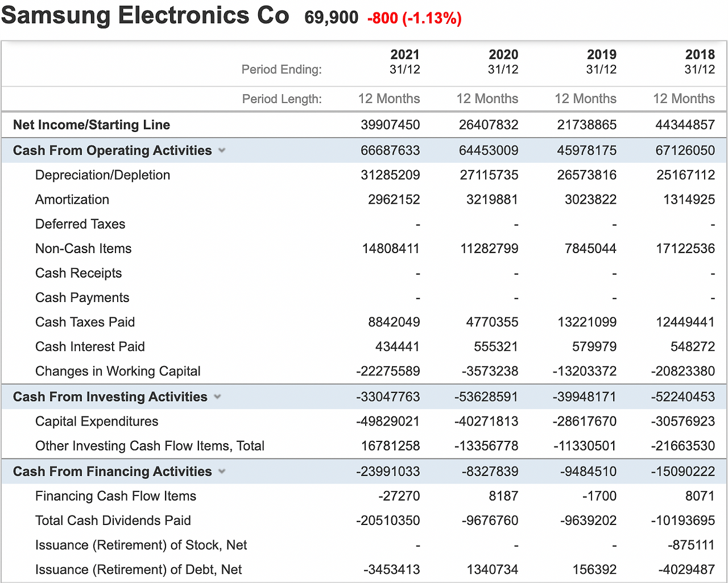Image resolution: width=728 pixels, height=583 pixels.
Task: Click the Cash From Investing Activities heading text
Action: pyautogui.click(x=110, y=396)
